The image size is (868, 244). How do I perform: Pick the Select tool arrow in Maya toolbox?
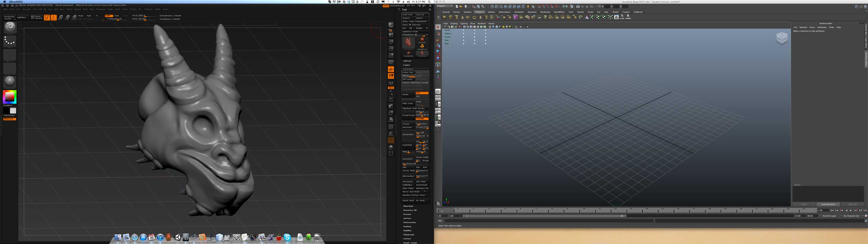pos(438,27)
